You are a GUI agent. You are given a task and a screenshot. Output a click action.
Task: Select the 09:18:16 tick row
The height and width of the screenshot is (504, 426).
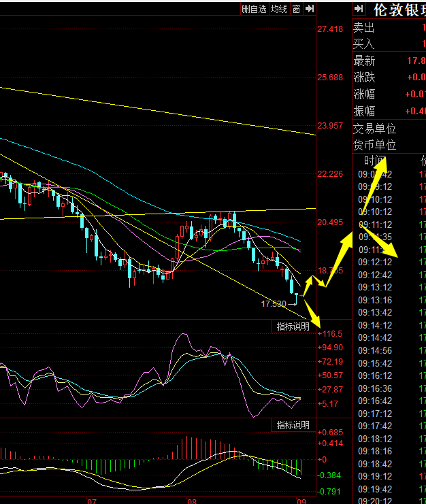point(389,451)
